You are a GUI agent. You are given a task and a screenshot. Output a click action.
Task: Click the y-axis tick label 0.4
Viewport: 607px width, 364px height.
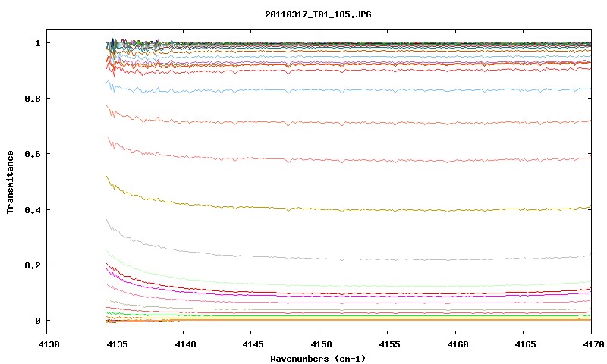point(32,209)
